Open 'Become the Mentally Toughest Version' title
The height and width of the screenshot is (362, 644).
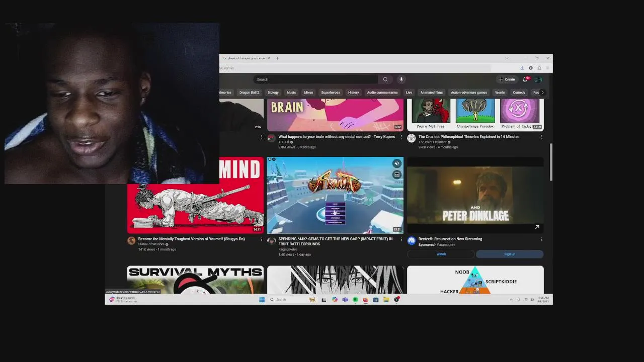point(191,239)
